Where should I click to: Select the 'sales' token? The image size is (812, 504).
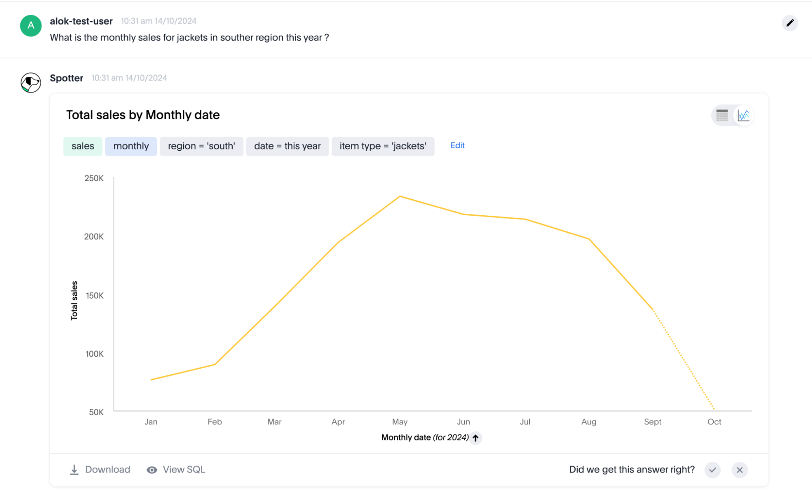pos(82,146)
